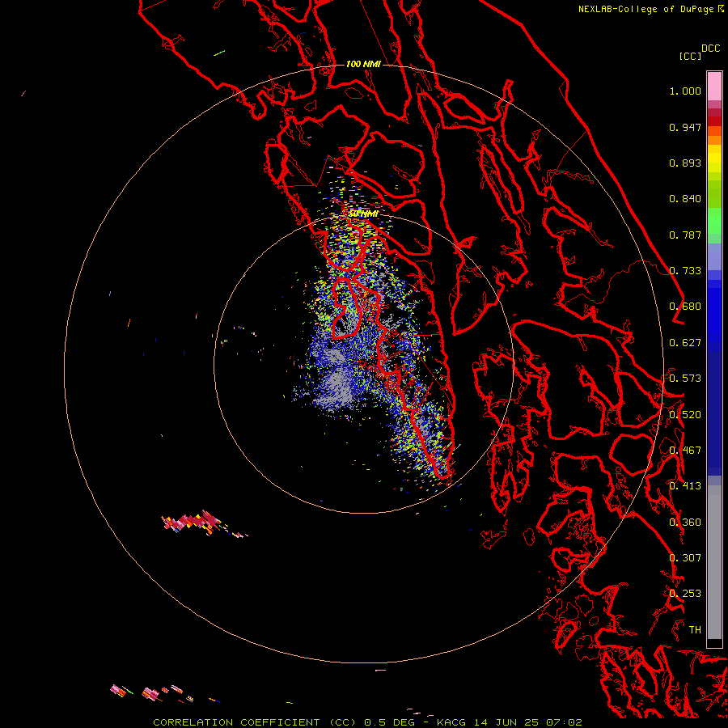Click the 1.000 scale value

click(685, 91)
